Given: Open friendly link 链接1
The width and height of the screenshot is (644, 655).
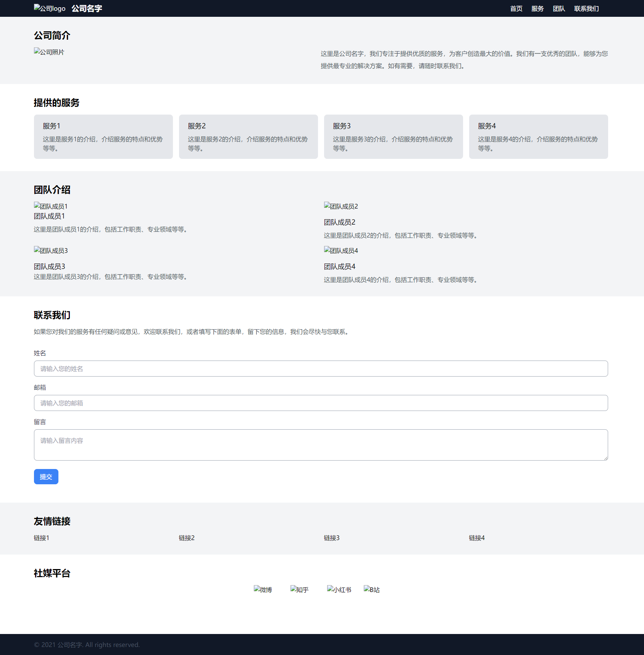Looking at the screenshot, I should 42,538.
